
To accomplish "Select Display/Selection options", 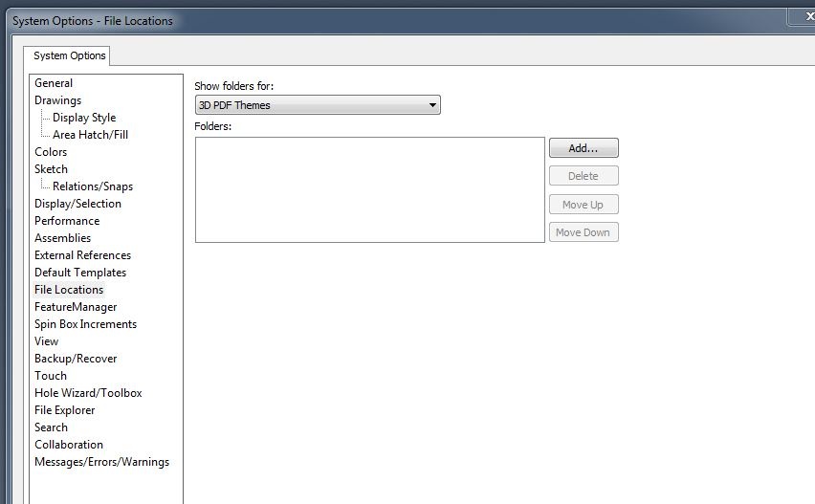I will (78, 204).
